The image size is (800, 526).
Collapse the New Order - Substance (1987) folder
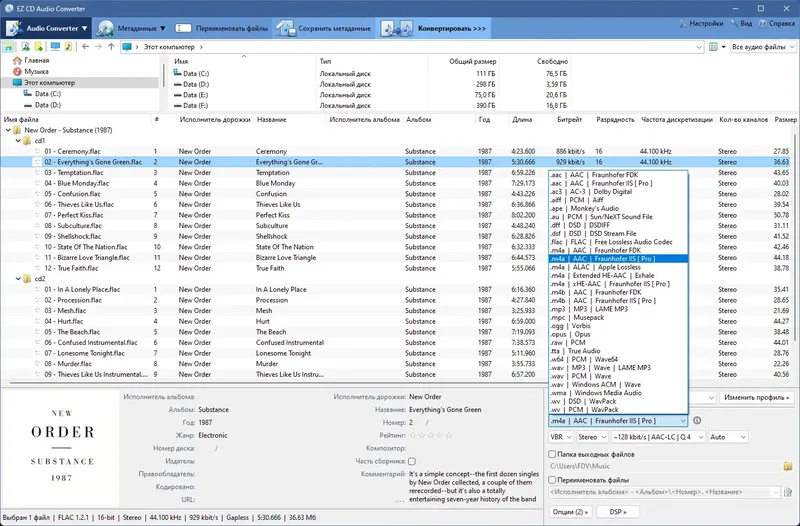coord(8,130)
